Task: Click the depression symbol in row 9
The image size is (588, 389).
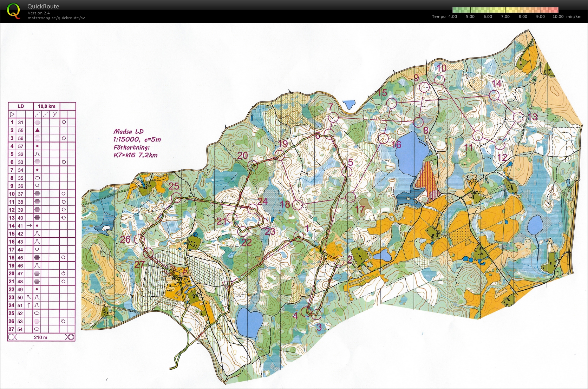Action: tap(37, 186)
